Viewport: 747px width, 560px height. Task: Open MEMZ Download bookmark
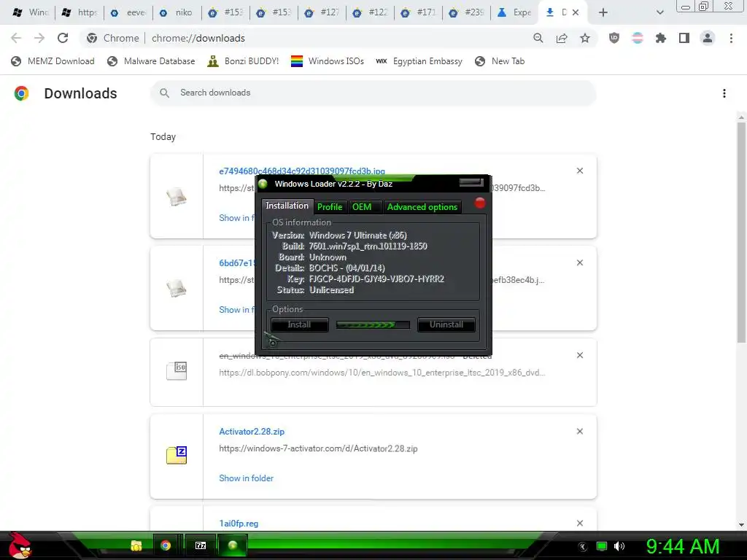point(53,61)
